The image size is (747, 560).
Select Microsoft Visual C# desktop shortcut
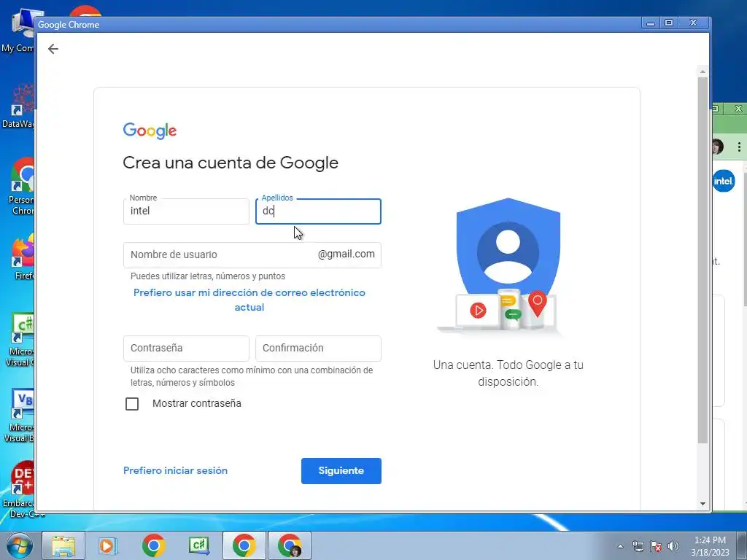(18, 340)
